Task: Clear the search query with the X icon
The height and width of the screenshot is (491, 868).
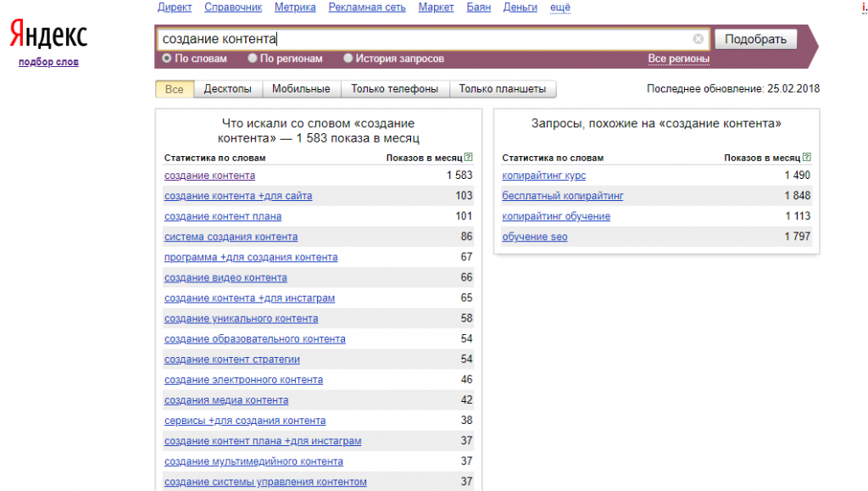Action: click(x=698, y=39)
